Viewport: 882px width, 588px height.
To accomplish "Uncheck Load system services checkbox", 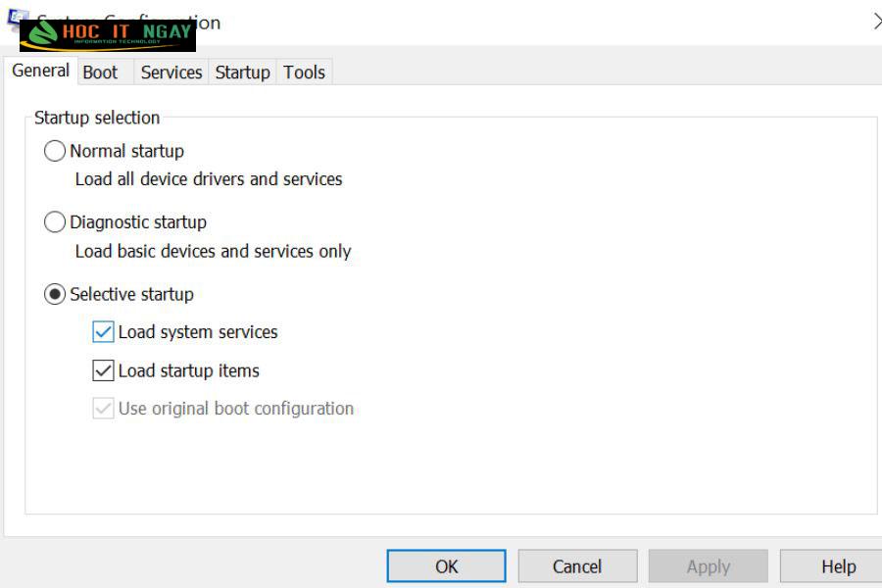I will pos(103,332).
